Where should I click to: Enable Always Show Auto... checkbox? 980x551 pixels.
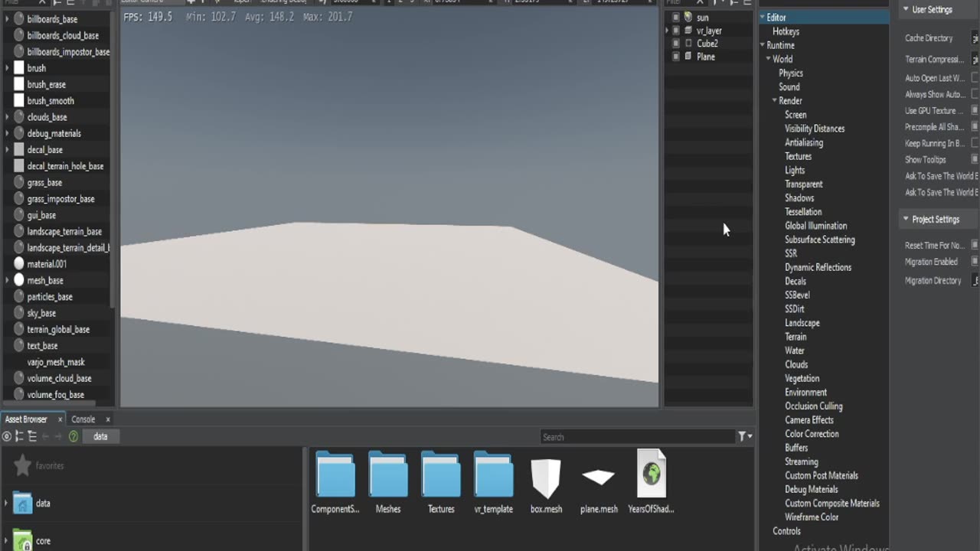975,94
